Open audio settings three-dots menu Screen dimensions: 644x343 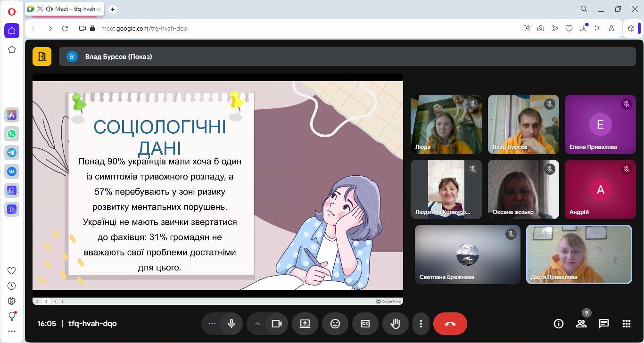tap(212, 324)
